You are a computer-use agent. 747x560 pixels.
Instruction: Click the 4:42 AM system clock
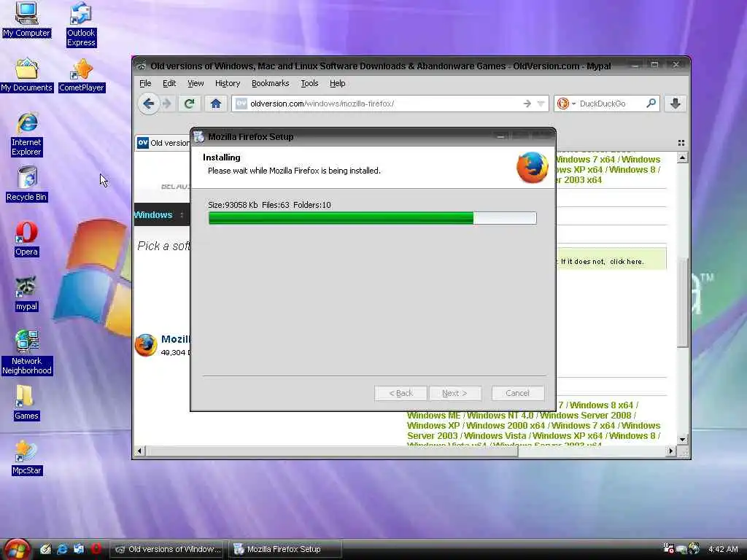[723, 549]
